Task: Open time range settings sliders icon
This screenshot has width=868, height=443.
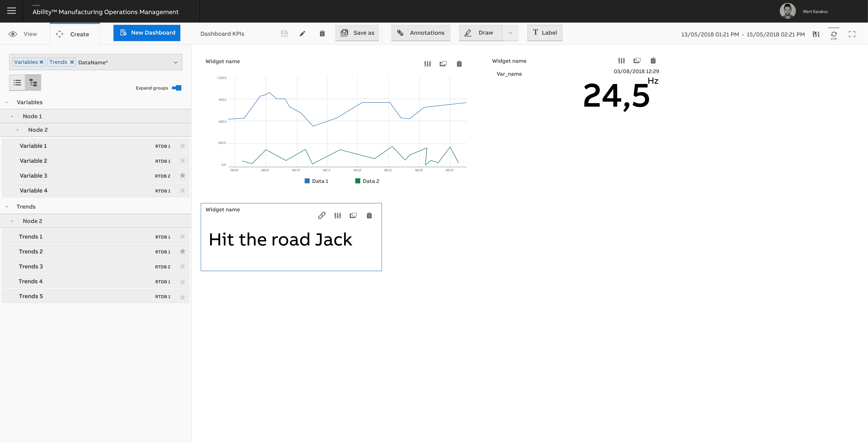Action: pos(816,34)
